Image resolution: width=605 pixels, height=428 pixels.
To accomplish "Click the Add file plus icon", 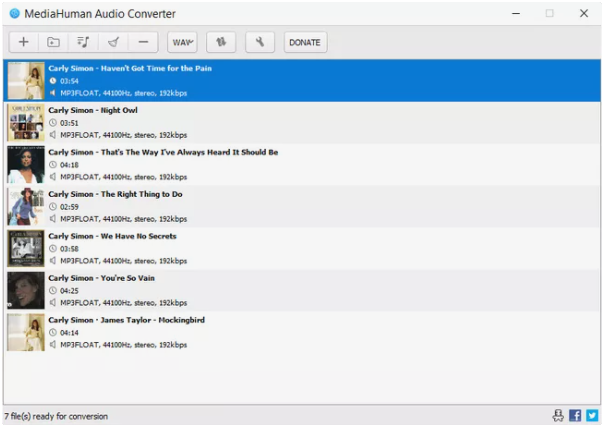I will point(24,42).
